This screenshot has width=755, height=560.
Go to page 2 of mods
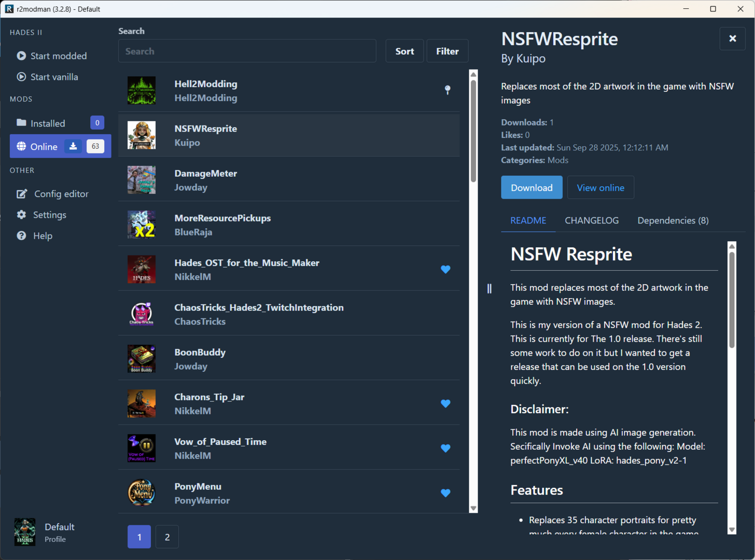pos(167,537)
